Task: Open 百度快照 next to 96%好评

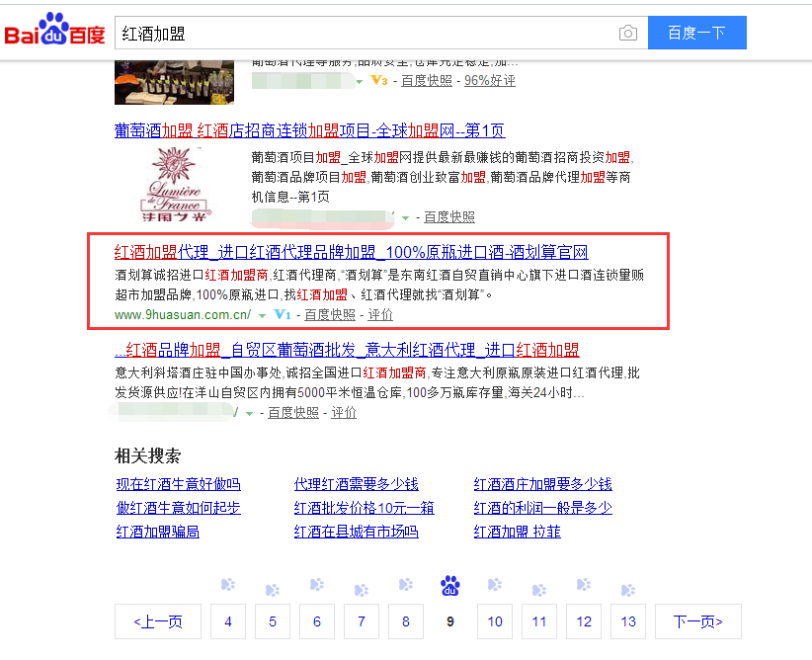Action: 426,81
